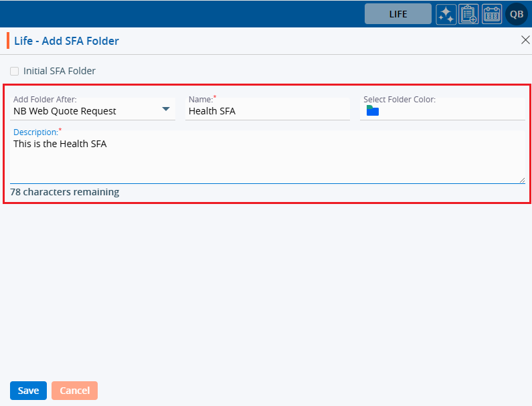Click the 78 characters remaining text

pyautogui.click(x=65, y=192)
